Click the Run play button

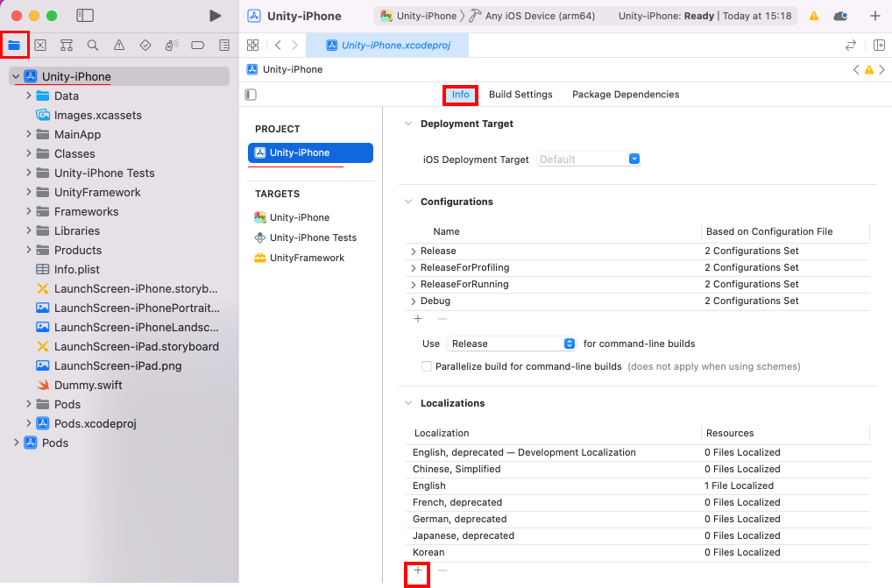pyautogui.click(x=215, y=16)
